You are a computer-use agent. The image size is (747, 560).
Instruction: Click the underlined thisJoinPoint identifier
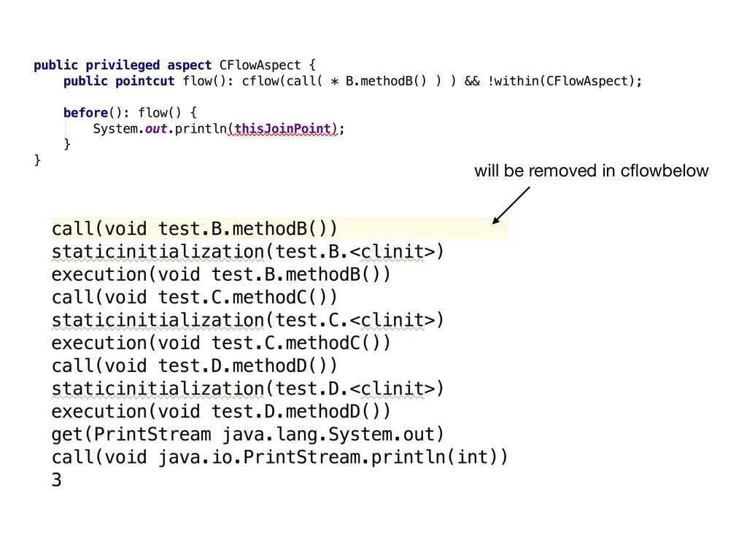[282, 128]
